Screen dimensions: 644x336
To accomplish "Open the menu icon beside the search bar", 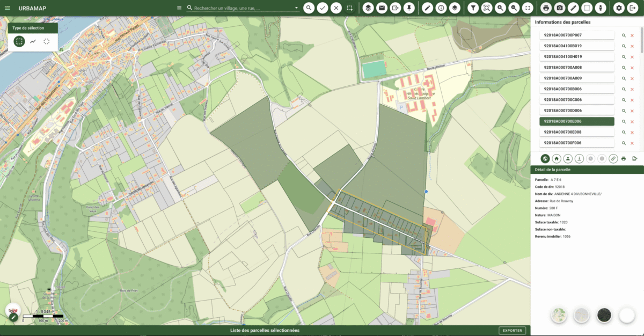I will [x=179, y=8].
